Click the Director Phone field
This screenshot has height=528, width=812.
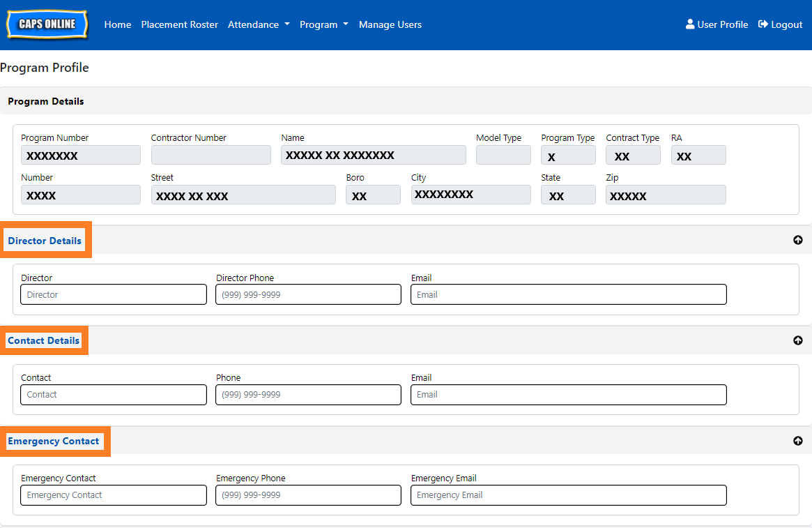coord(308,294)
